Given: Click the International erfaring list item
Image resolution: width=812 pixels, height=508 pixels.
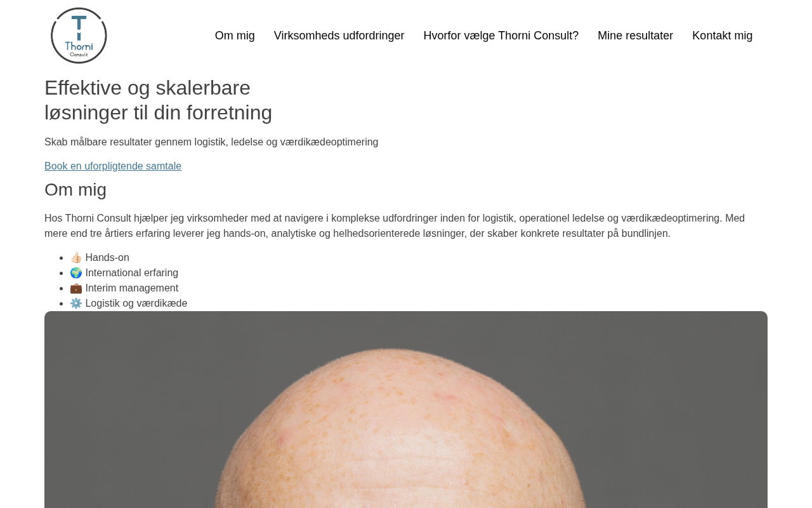Looking at the screenshot, I should 124,273.
